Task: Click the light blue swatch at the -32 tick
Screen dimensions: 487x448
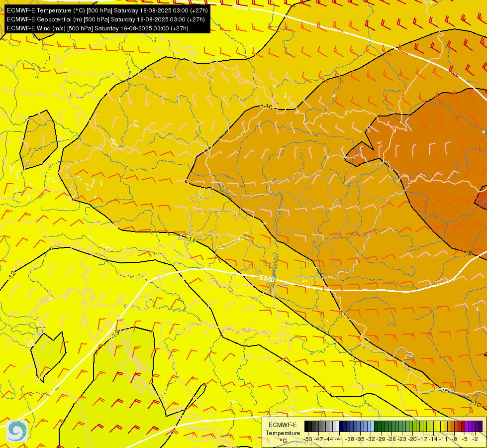Action: 373,426
